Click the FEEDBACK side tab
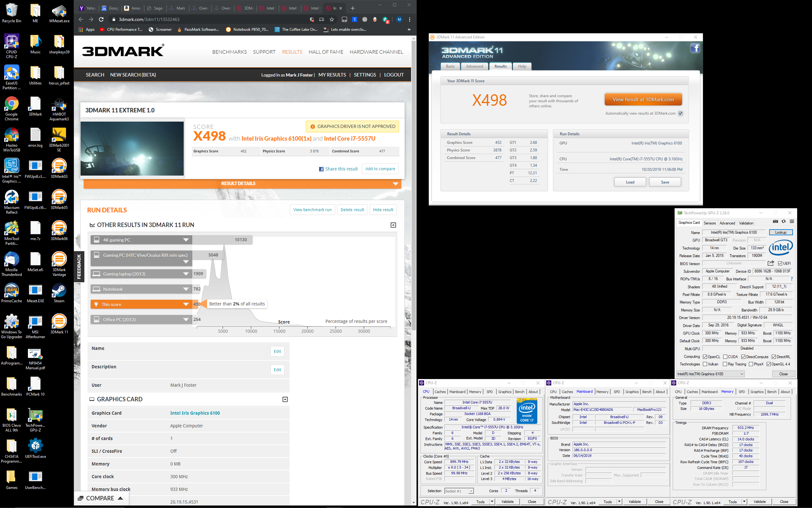812x508 pixels. [79, 267]
